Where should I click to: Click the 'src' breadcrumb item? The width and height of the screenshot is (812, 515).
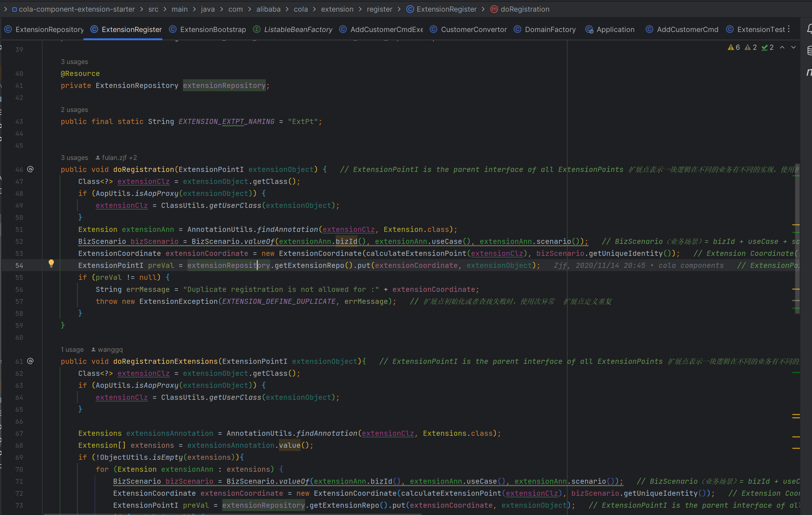153,9
